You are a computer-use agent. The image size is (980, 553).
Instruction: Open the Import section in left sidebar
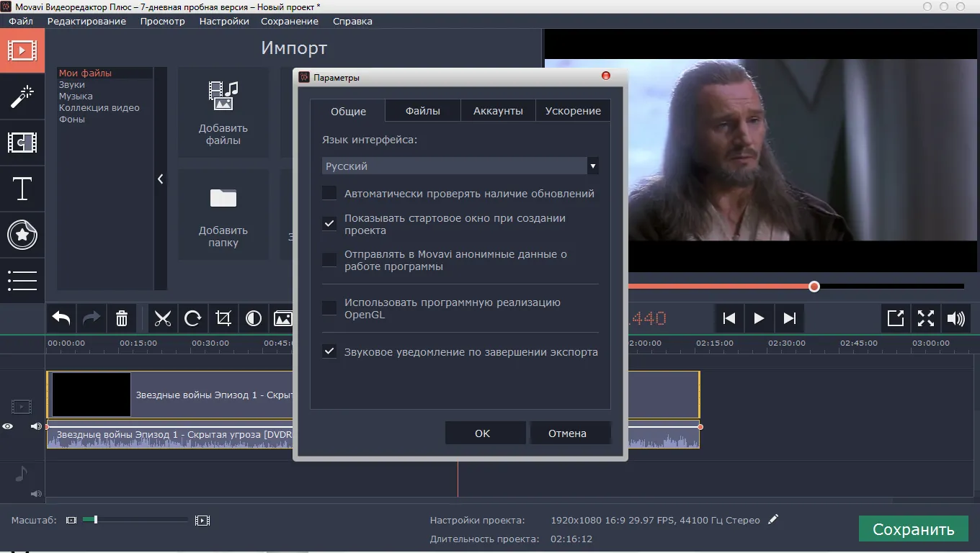(x=22, y=50)
